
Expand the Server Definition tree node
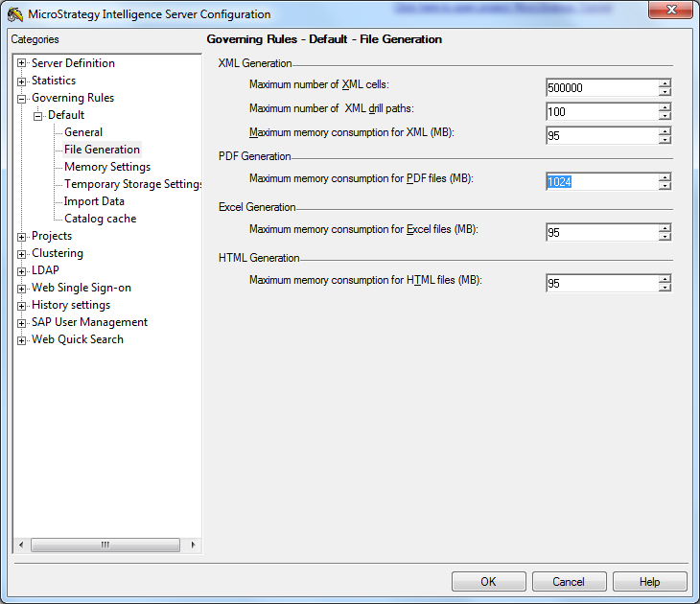[x=22, y=63]
